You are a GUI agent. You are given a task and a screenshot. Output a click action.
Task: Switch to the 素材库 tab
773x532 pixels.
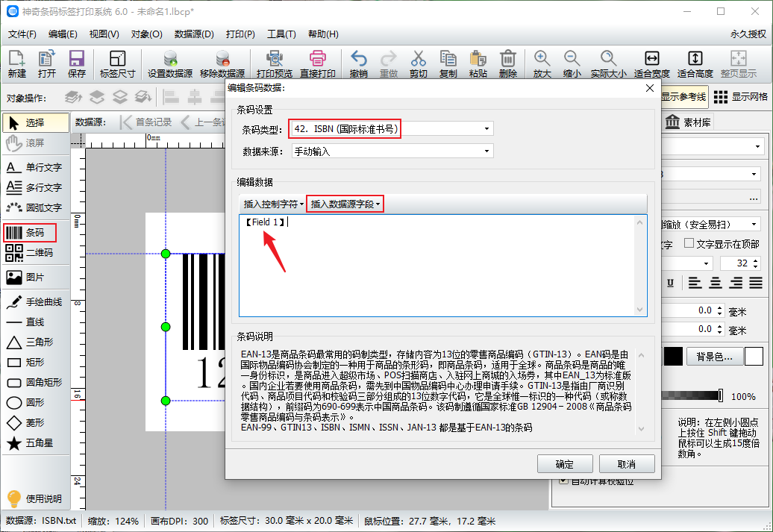pos(688,122)
